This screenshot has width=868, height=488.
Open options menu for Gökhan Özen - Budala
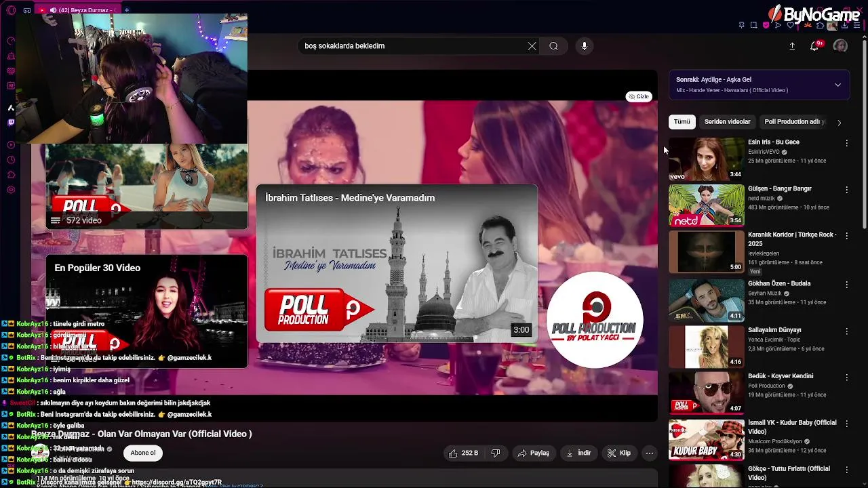tap(846, 285)
